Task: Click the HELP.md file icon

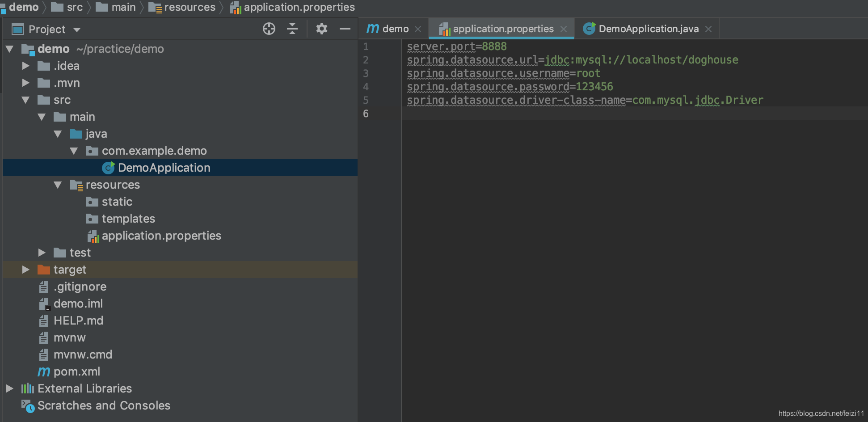Action: click(x=43, y=321)
